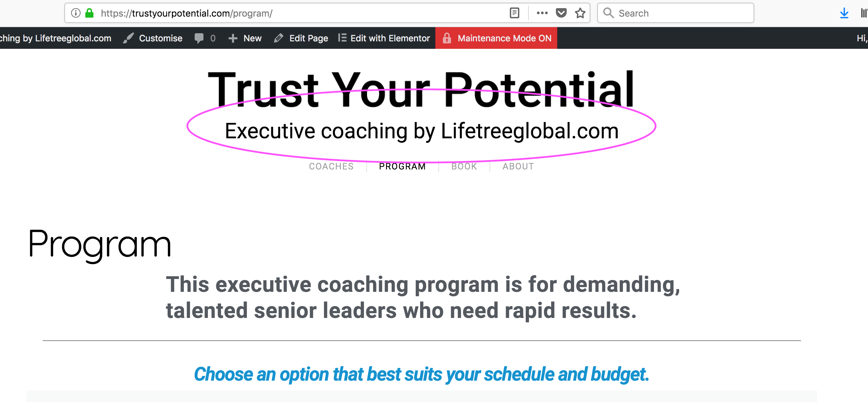Open the downloads arrow icon
The image size is (868, 402).
844,13
